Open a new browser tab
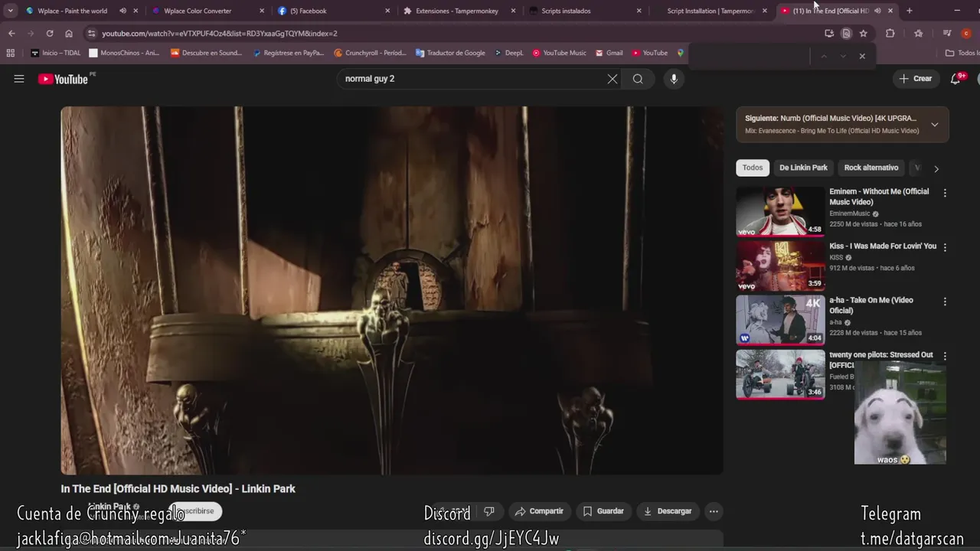980x551 pixels. click(x=910, y=11)
